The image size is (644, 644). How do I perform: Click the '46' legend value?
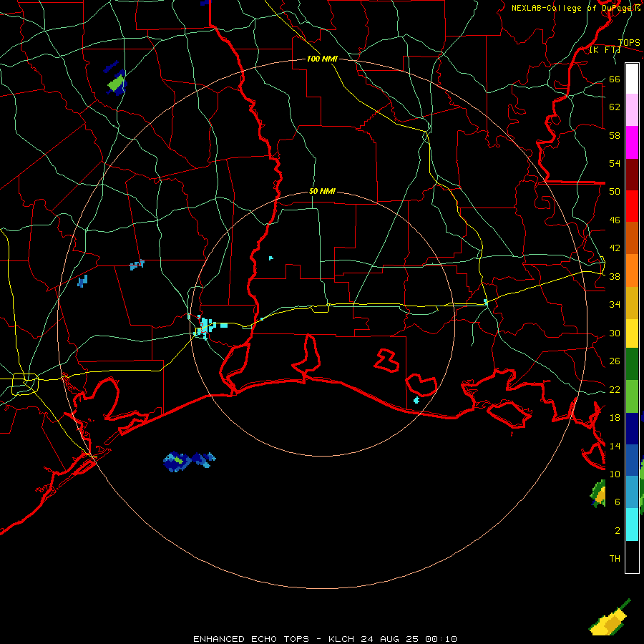coord(615,220)
